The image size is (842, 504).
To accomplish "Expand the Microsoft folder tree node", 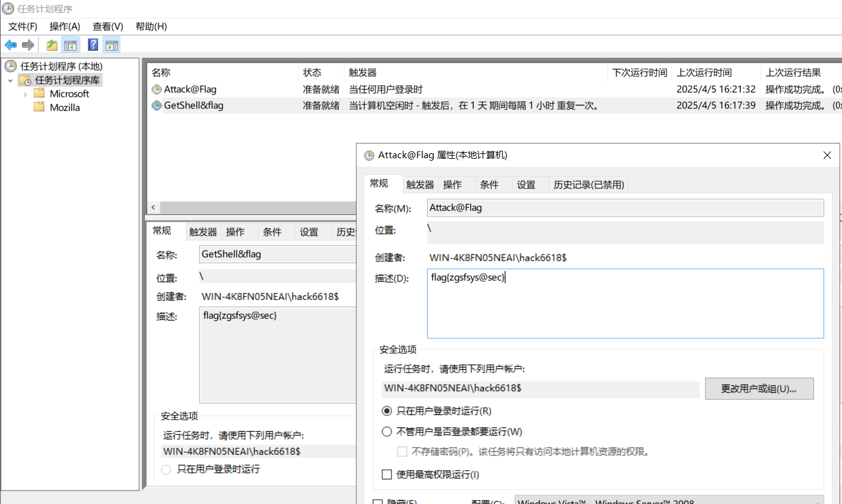I will (x=25, y=94).
